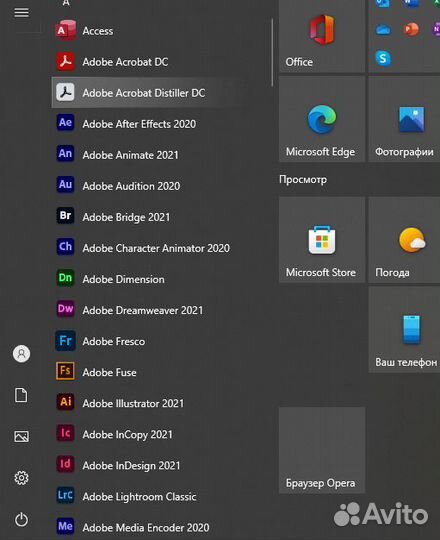Click the Skype icon in the Office tile group
Image resolution: width=440 pixels, height=540 pixels.
(x=383, y=59)
